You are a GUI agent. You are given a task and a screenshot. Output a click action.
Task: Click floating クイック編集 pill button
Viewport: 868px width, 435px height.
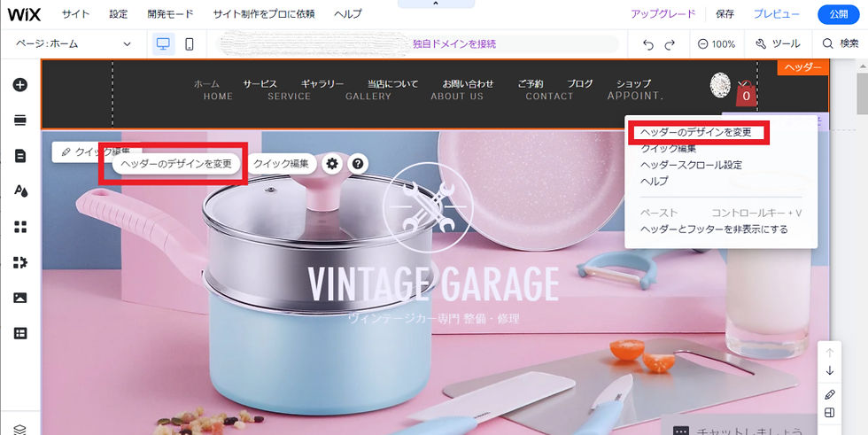coord(281,164)
